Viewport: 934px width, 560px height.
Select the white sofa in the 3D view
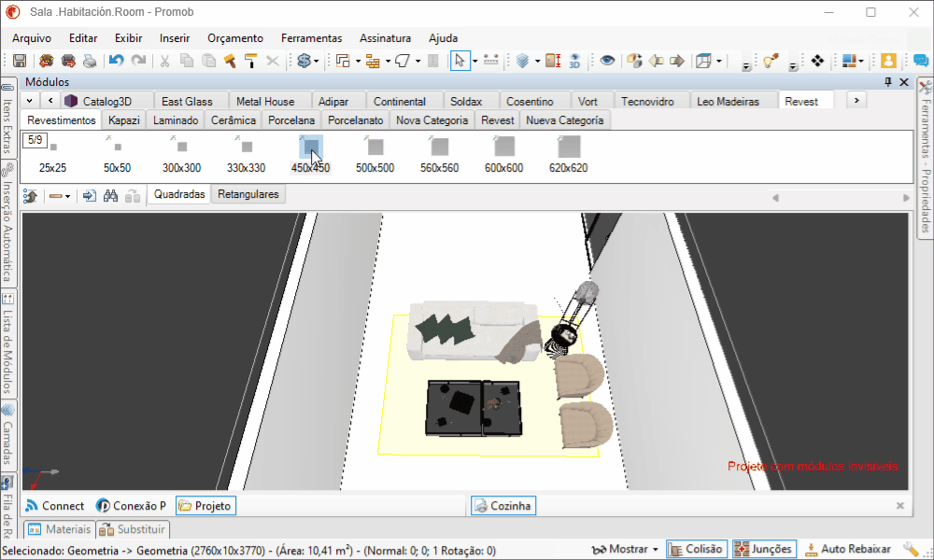coord(474,331)
